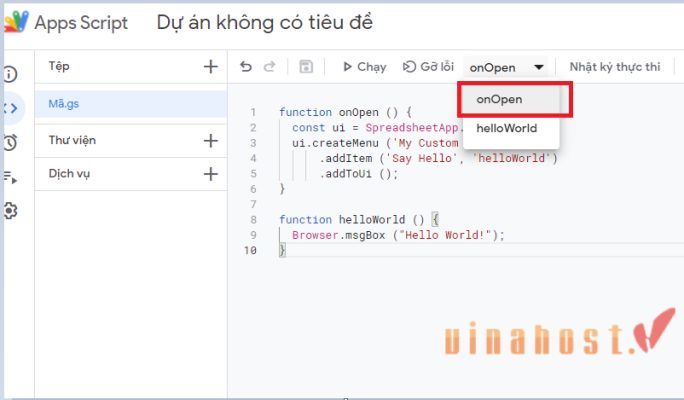Run the script with Chạy

[x=365, y=67]
